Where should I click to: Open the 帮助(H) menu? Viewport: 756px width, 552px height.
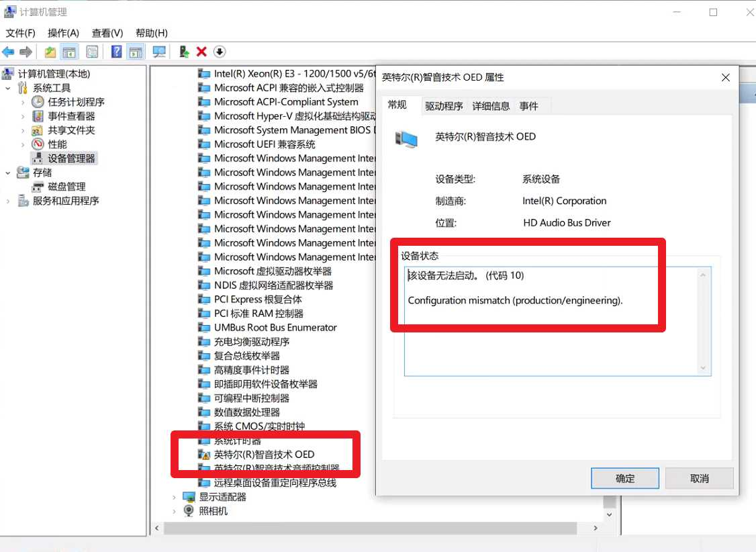(151, 33)
